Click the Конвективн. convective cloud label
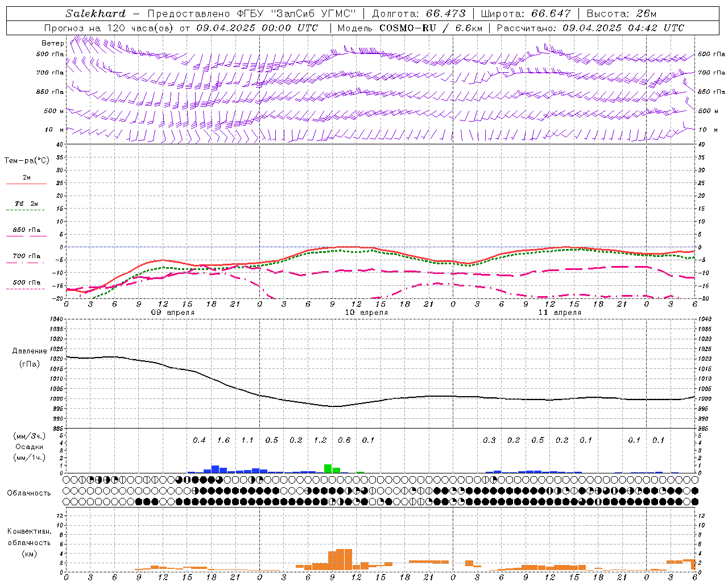This screenshot has width=728, height=582. click(29, 531)
